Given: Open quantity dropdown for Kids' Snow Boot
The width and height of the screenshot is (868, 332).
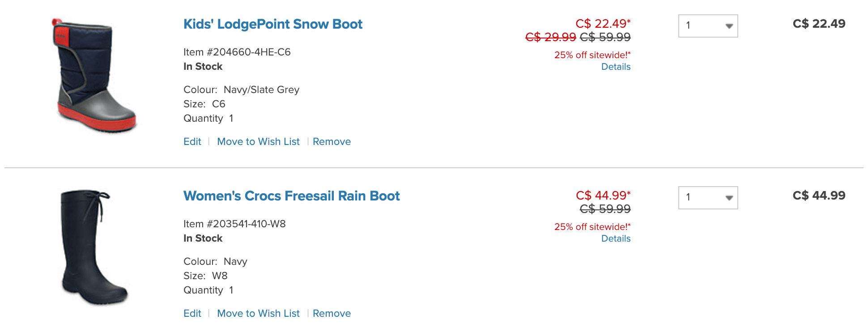Looking at the screenshot, I should (708, 26).
